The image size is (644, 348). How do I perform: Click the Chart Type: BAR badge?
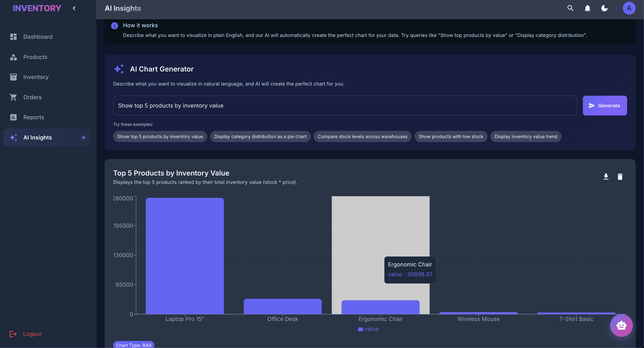pyautogui.click(x=134, y=345)
